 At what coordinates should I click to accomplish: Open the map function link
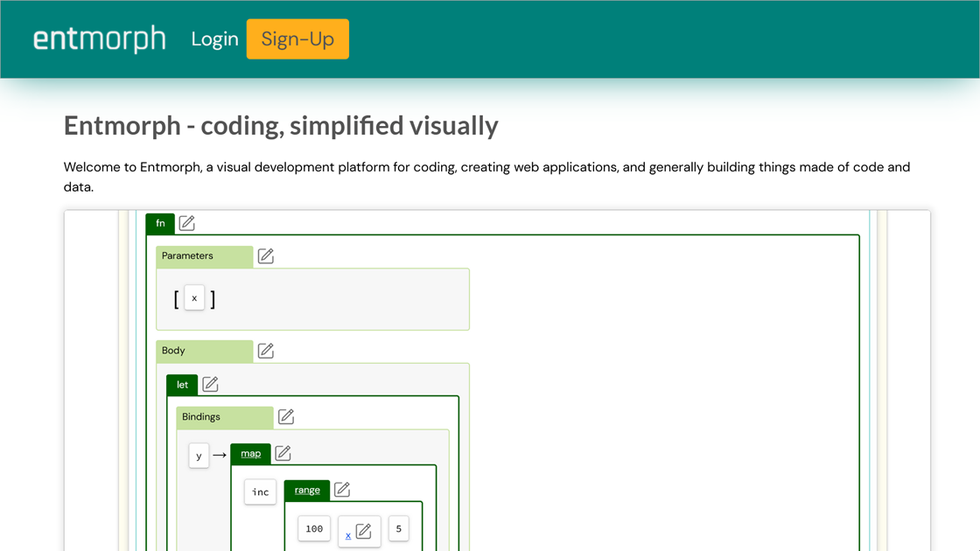(250, 454)
